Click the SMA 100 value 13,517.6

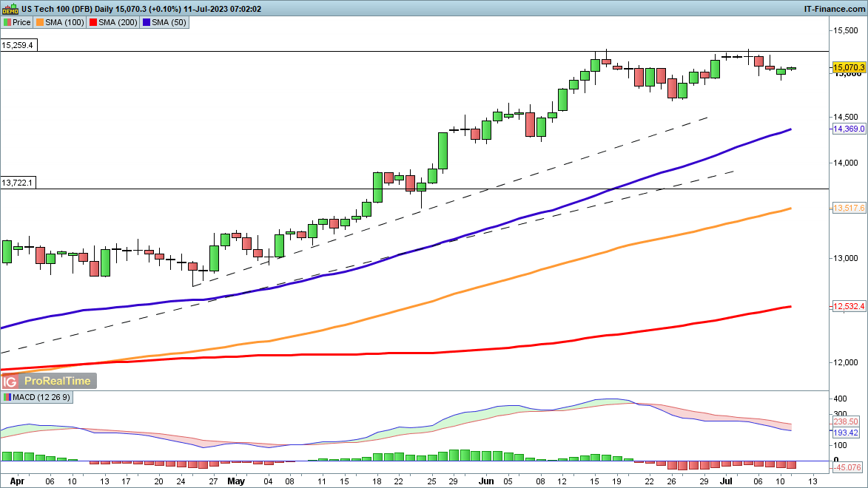tap(849, 208)
